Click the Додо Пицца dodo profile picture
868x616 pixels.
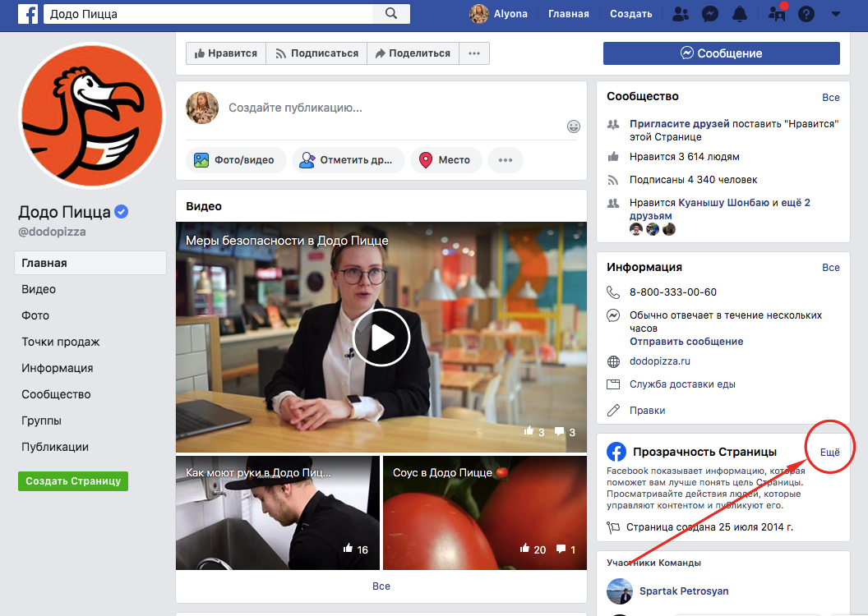pos(92,116)
